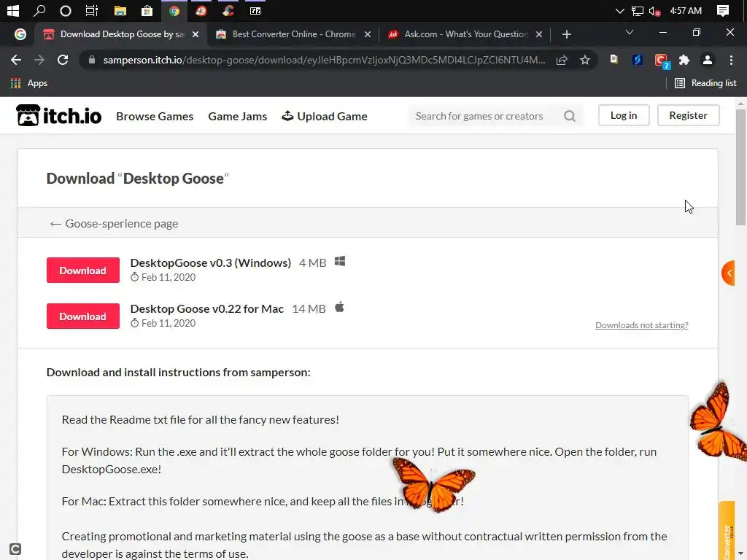Open Downloads not starting? link
This screenshot has height=560, width=747.
pos(642,325)
